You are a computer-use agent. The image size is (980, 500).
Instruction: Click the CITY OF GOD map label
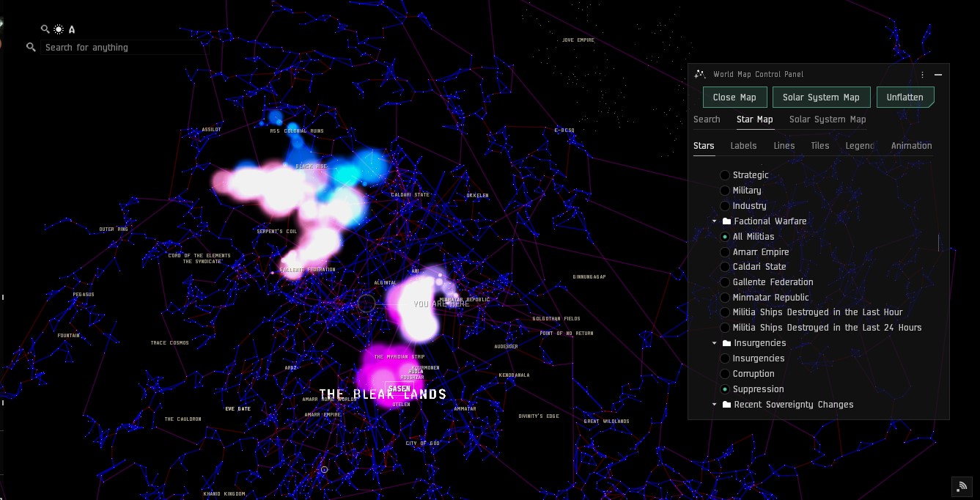click(422, 444)
